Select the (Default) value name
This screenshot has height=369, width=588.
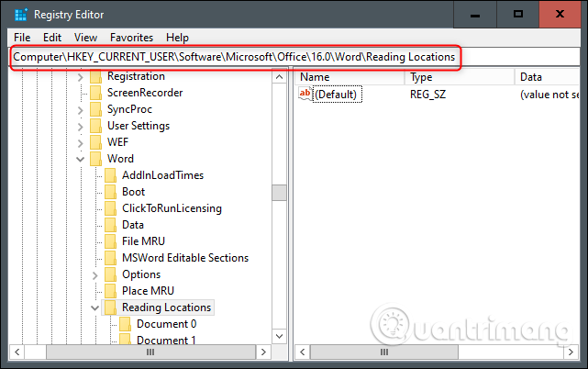tap(337, 95)
